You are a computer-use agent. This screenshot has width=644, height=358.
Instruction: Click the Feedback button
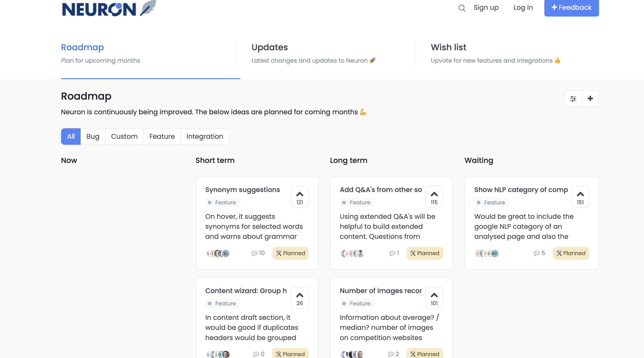(571, 7)
